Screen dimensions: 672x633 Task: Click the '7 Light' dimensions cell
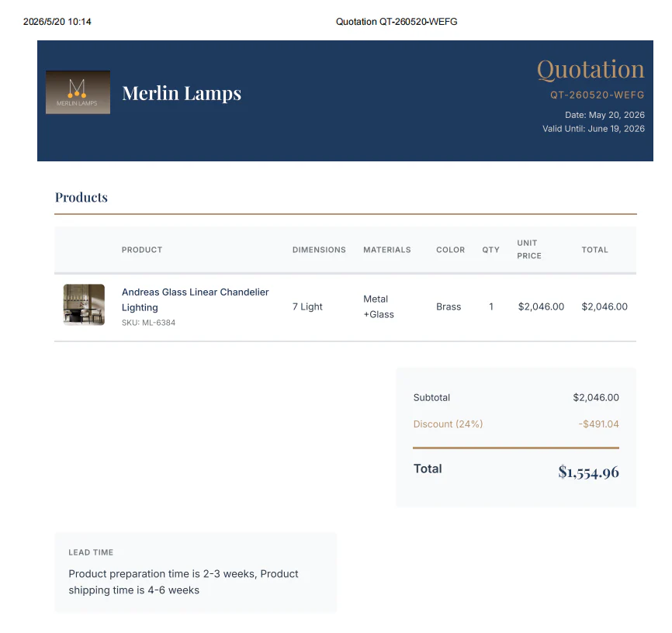(307, 307)
